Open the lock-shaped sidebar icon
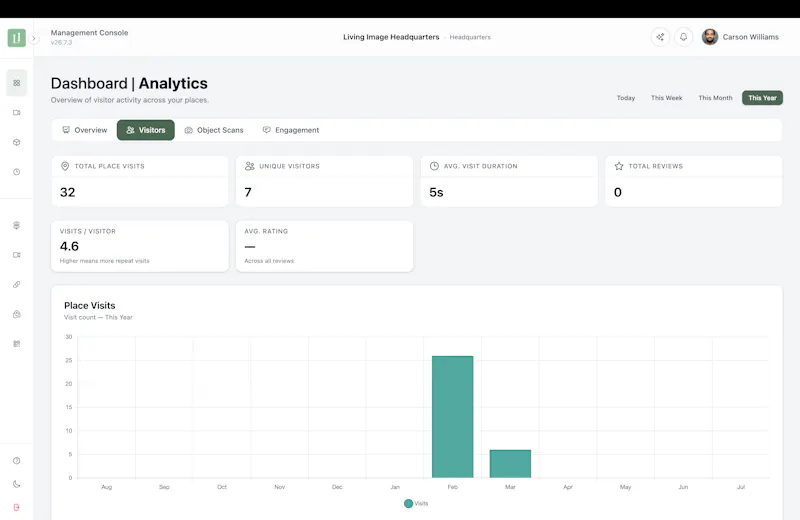Viewport: 800px width, 520px height. tap(16, 314)
